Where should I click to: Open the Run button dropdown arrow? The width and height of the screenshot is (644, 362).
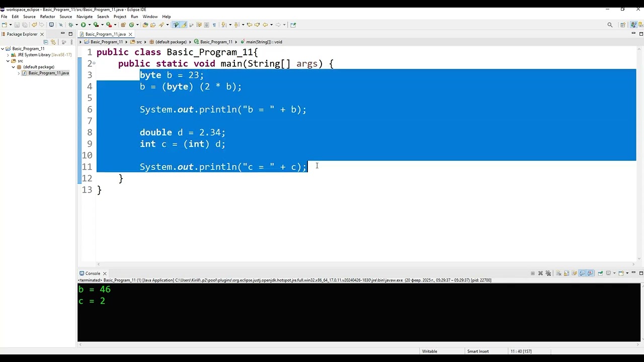(89, 25)
